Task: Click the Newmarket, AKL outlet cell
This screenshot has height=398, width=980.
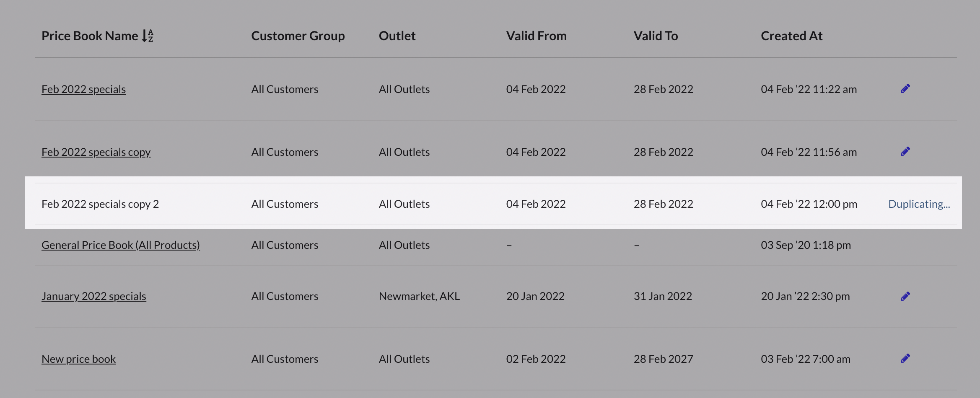Action: 419,296
